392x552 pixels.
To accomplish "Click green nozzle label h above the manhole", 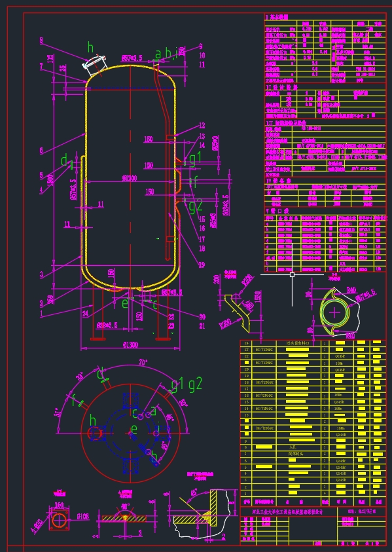I will tap(91, 47).
